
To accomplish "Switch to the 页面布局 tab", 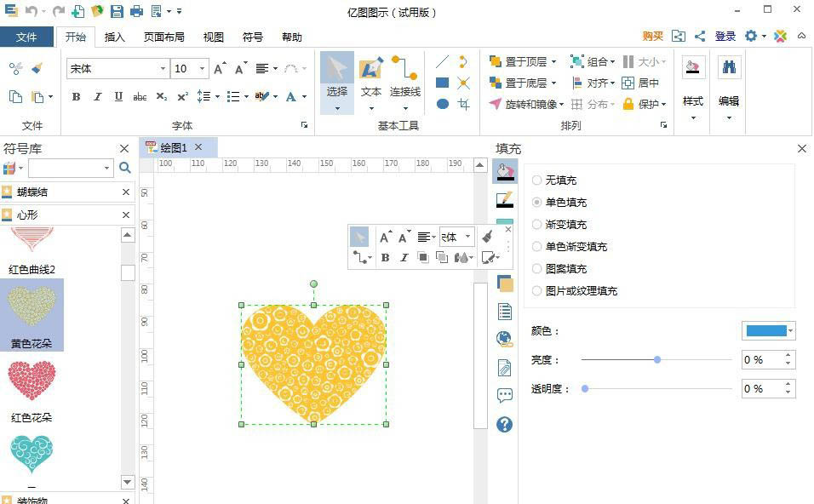I will (x=163, y=37).
